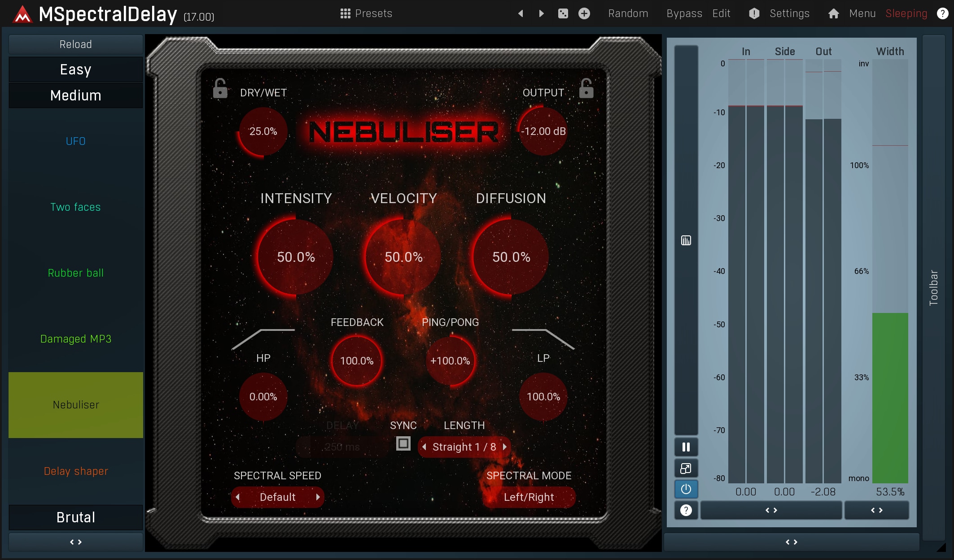Open the Length Straight 1/8 selector
The height and width of the screenshot is (560, 954).
click(464, 447)
